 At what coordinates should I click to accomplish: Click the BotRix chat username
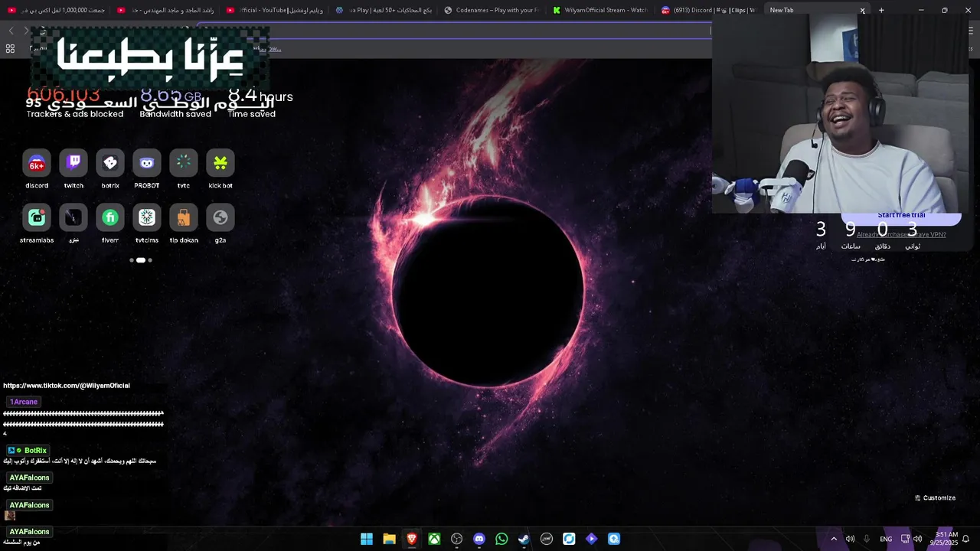click(x=35, y=451)
